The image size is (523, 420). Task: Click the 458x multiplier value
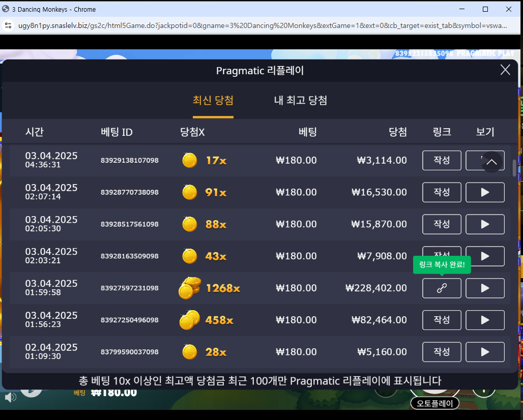[219, 320]
